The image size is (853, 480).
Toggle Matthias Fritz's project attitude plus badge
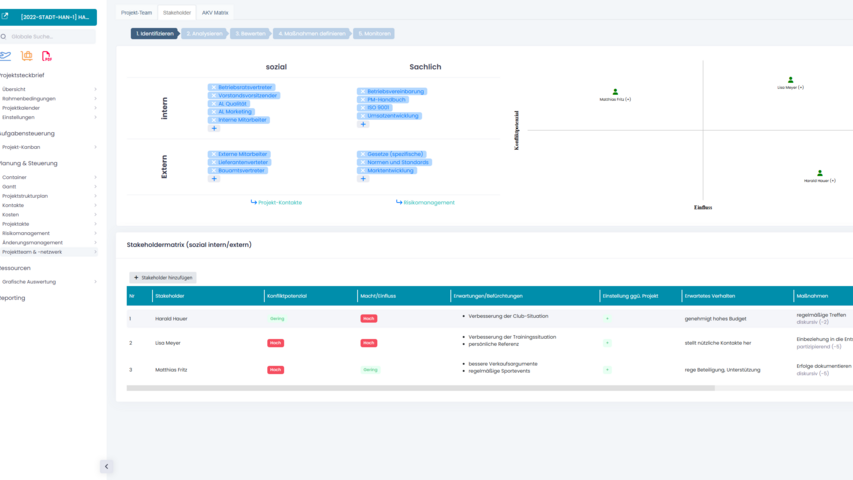pos(607,370)
